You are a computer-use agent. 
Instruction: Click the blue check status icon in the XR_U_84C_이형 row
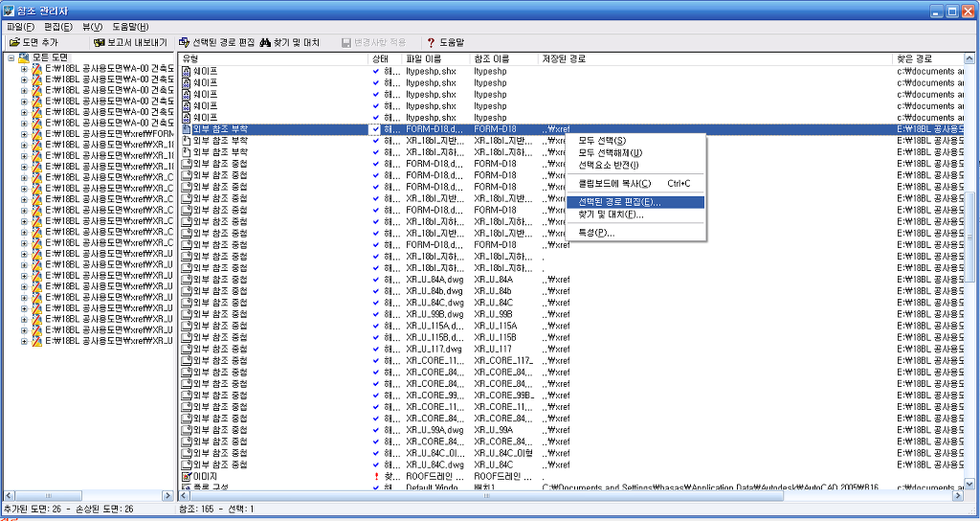(375, 453)
